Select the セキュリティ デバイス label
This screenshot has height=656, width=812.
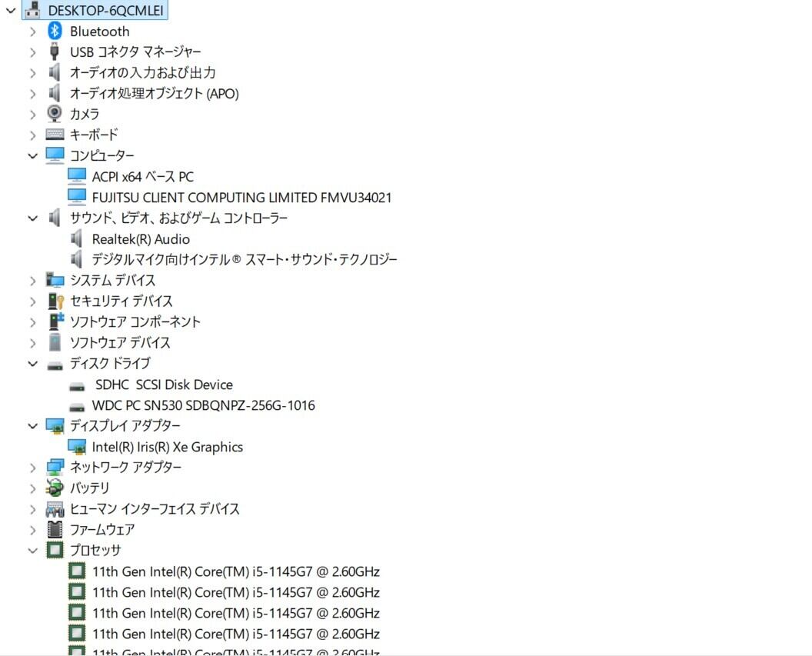click(x=121, y=301)
